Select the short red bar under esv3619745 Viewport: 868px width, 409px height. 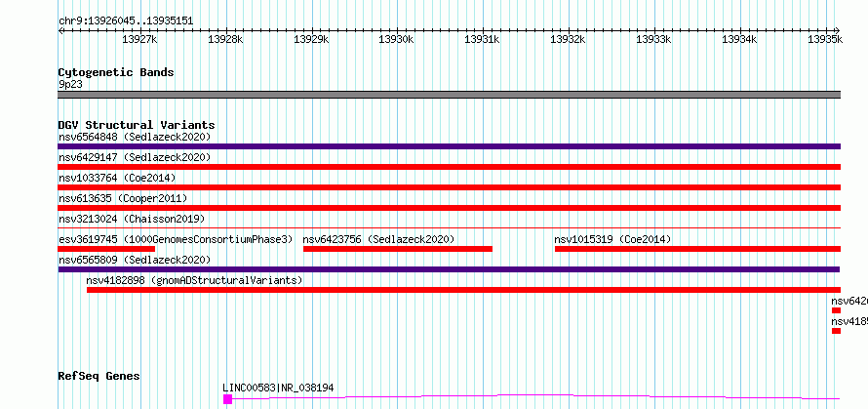tap(106, 249)
